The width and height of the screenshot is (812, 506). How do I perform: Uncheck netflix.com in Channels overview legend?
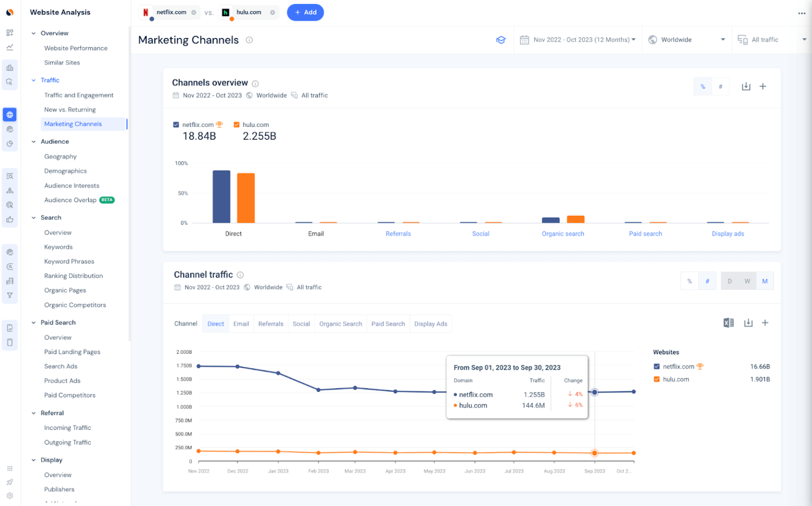tap(176, 124)
